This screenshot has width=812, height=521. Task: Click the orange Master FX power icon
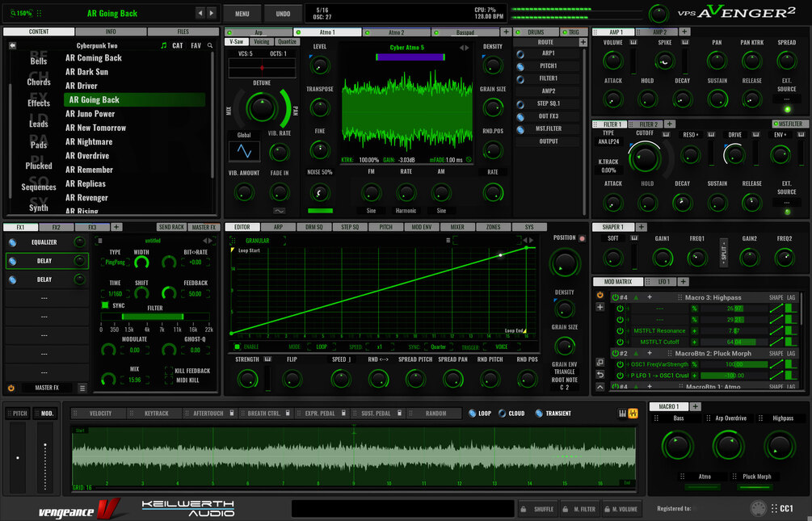coord(11,388)
